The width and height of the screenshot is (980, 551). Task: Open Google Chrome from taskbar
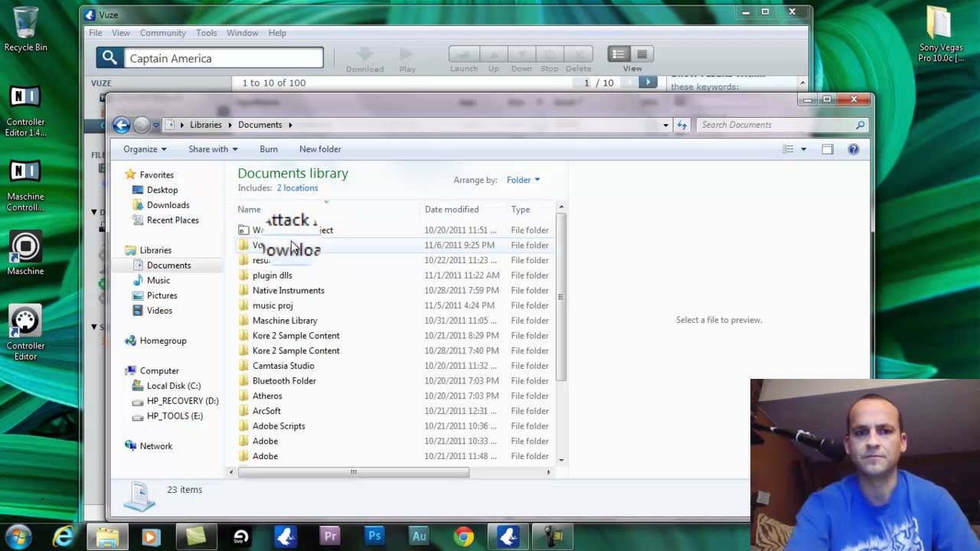coord(463,536)
